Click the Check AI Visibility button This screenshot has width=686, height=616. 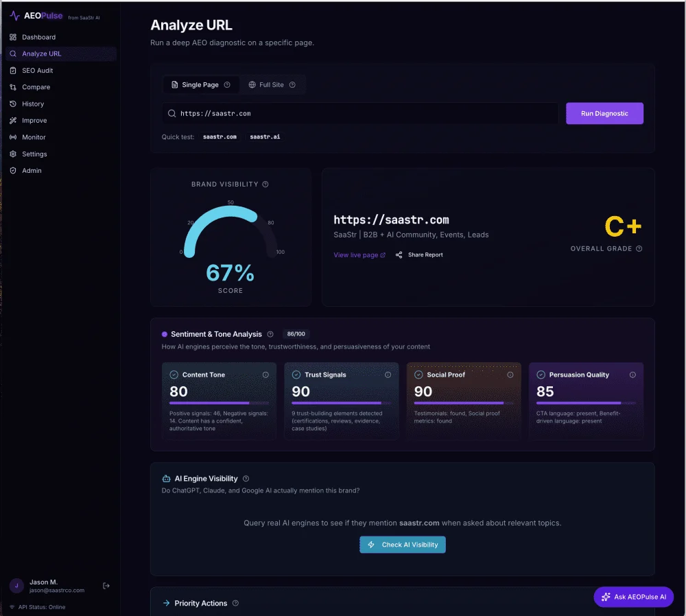click(403, 545)
